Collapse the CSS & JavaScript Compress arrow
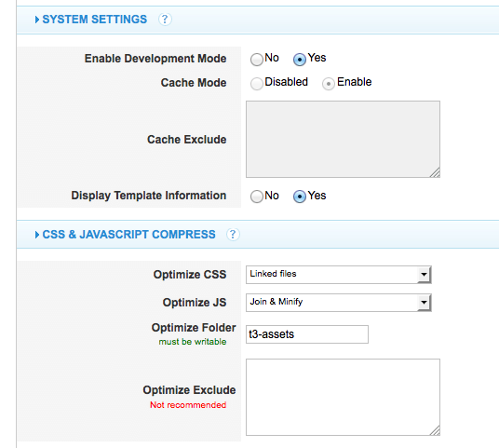 click(37, 235)
